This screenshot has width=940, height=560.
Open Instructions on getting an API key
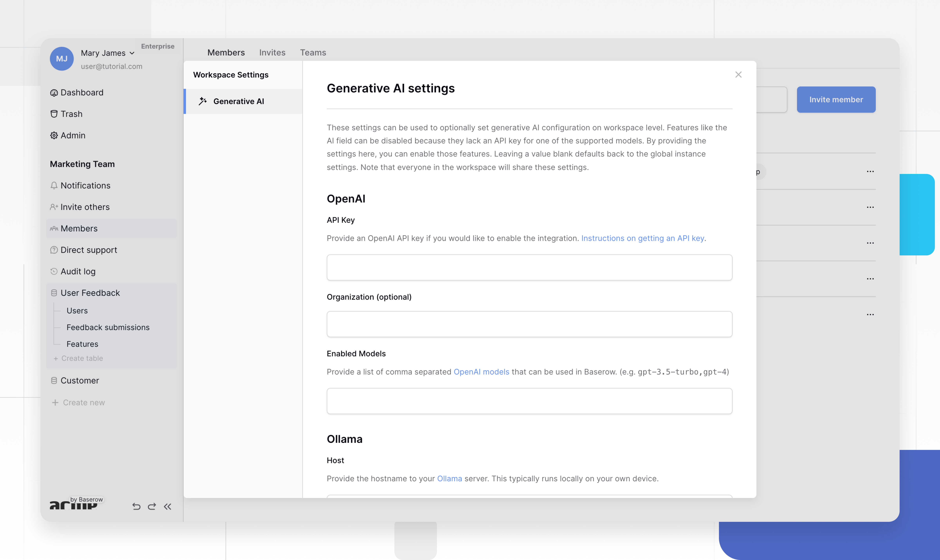643,239
